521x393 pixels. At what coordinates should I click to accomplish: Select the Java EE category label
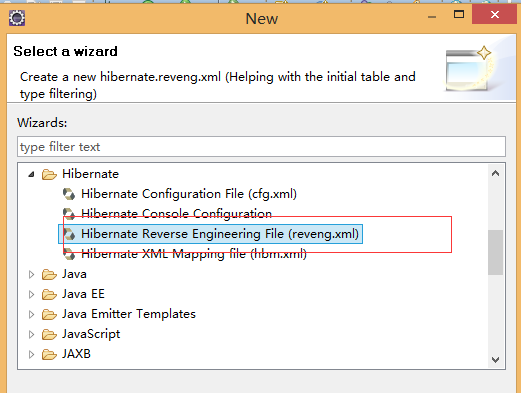(83, 294)
